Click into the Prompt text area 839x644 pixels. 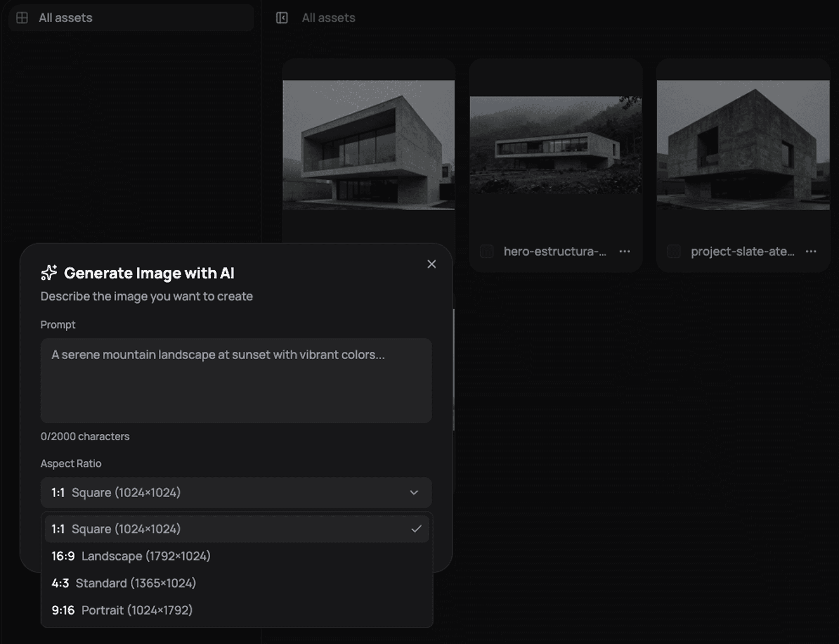click(x=236, y=381)
